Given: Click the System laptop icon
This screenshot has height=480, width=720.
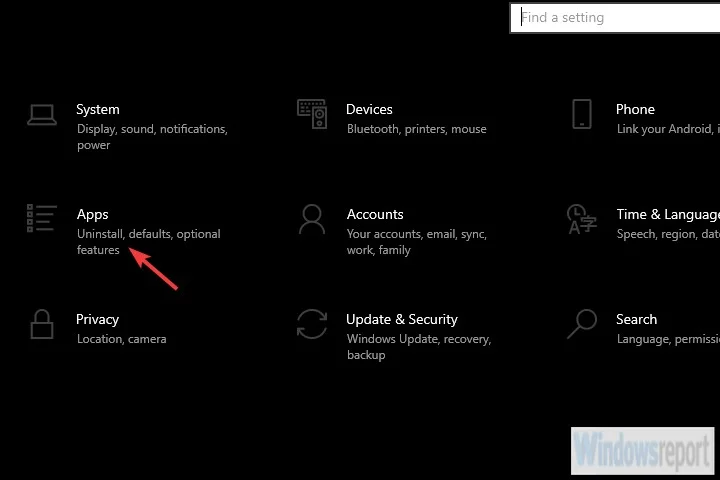Looking at the screenshot, I should coord(42,115).
